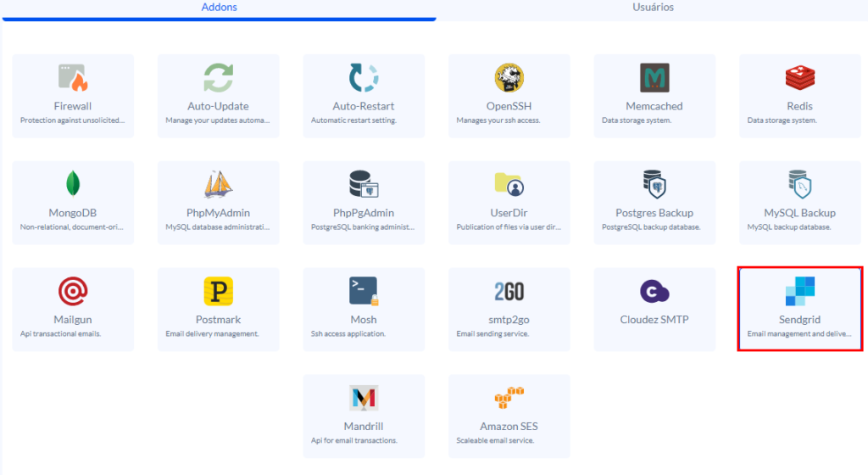
Task: Open the Auto-Update addon icon
Action: tap(218, 78)
